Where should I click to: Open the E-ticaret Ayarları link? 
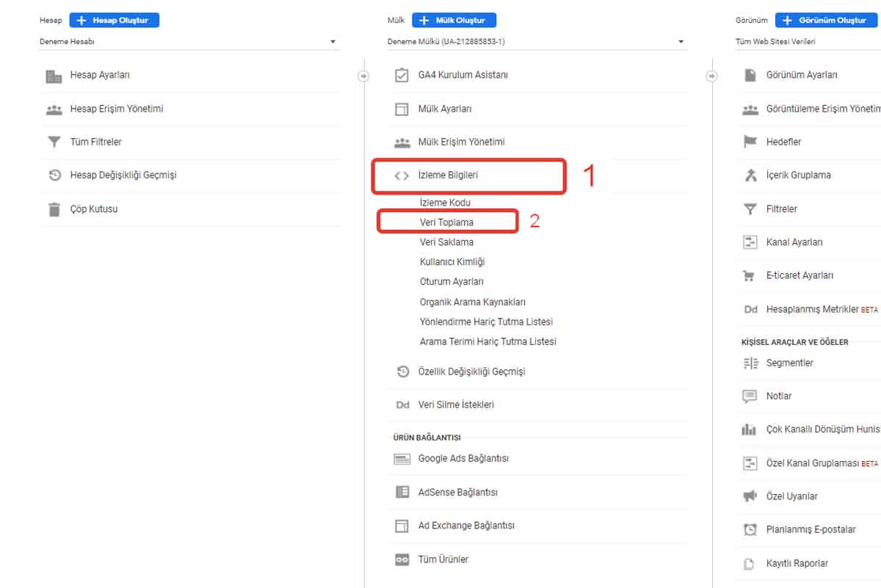(800, 276)
